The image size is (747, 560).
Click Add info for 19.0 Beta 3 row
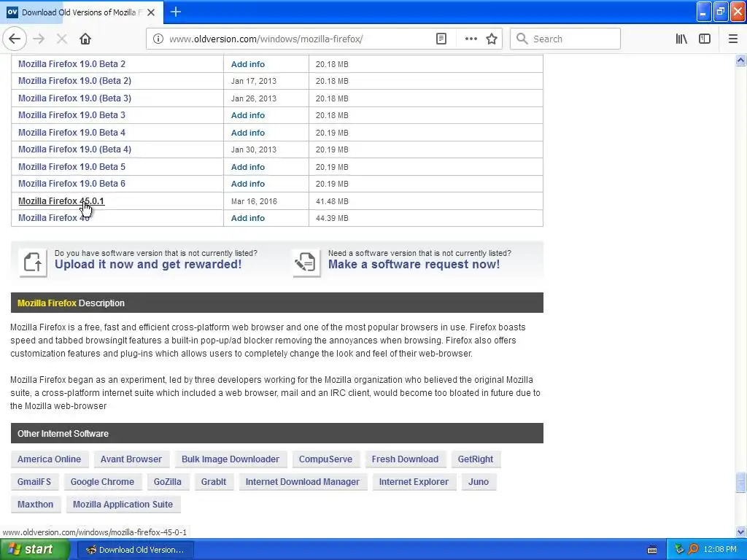pos(248,115)
